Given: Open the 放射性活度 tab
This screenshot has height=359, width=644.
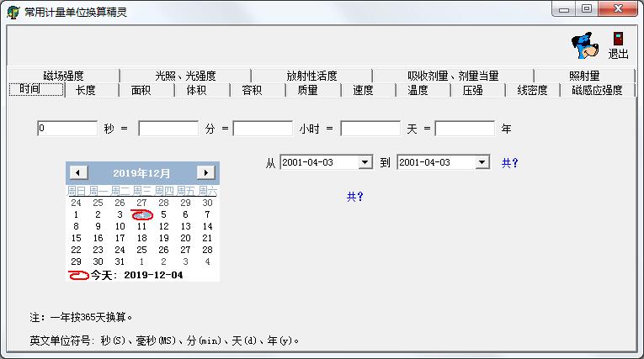Looking at the screenshot, I should (311, 76).
